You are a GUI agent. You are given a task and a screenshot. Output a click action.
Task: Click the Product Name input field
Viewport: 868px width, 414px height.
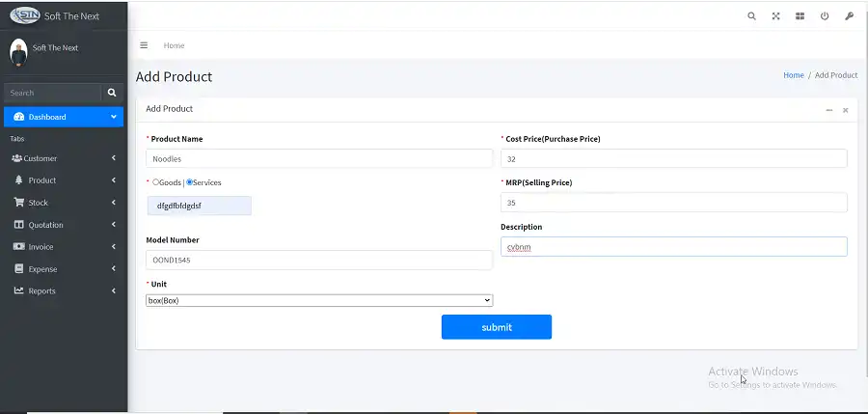coord(319,158)
